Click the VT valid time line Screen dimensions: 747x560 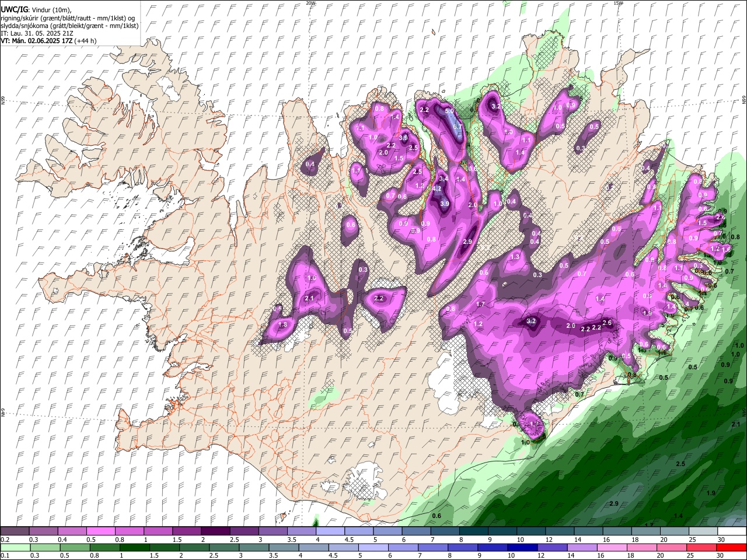[x=48, y=41]
